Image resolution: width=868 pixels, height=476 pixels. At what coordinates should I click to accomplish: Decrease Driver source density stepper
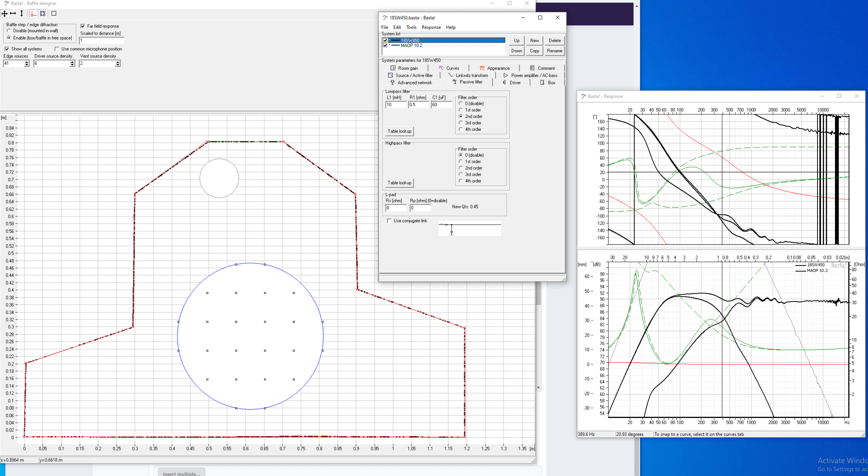tap(72, 65)
